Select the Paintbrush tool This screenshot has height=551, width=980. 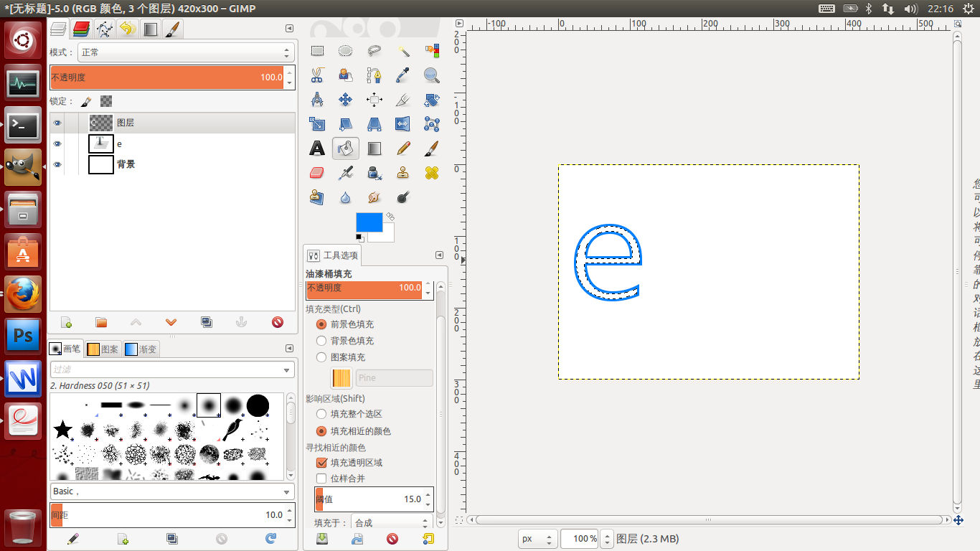432,149
